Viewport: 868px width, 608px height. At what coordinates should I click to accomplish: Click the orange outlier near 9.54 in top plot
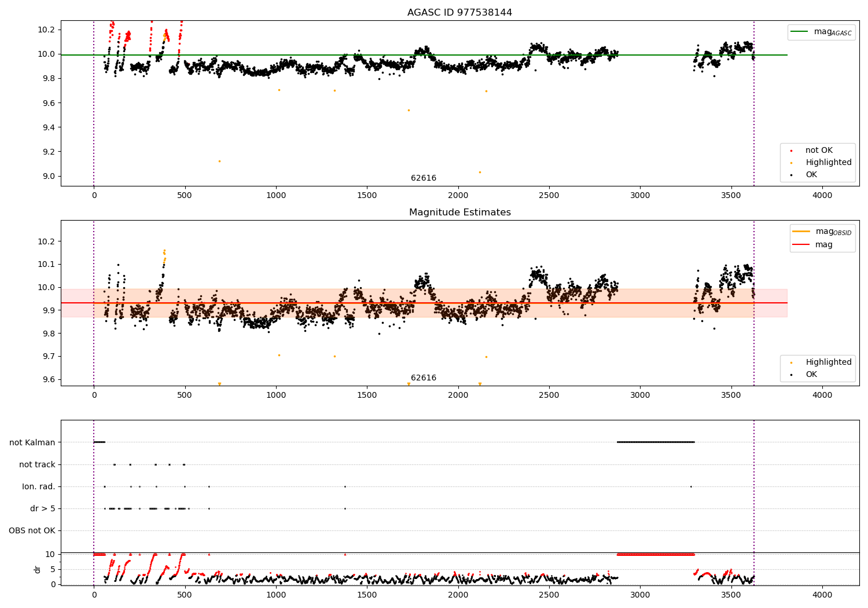[409, 110]
